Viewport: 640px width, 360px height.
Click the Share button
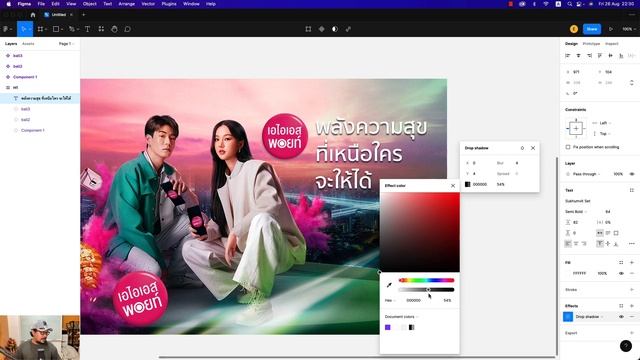[x=592, y=29]
